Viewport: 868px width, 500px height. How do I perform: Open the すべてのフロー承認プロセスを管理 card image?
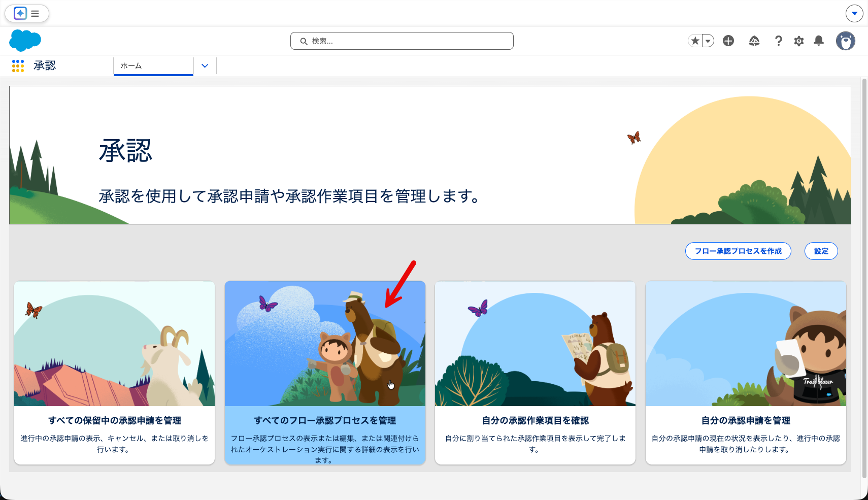tap(325, 344)
